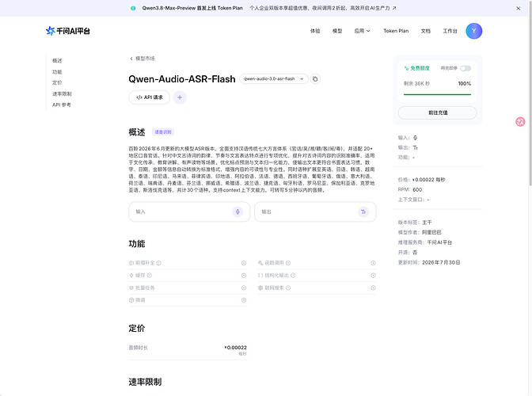This screenshot has width=532, height=396.
Task: Expand the 前缀补全 feature row
Action: pyautogui.click(x=244, y=263)
